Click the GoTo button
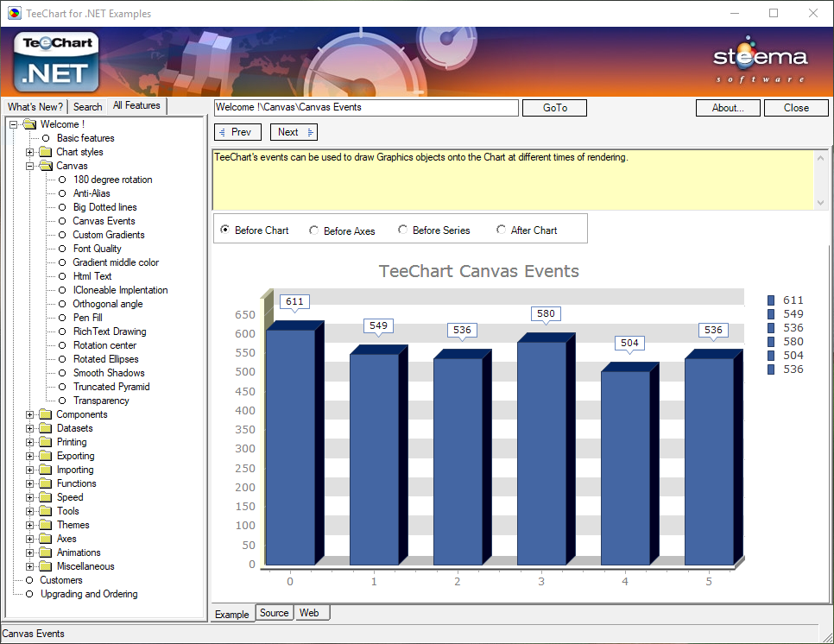This screenshot has width=834, height=644. coord(555,107)
